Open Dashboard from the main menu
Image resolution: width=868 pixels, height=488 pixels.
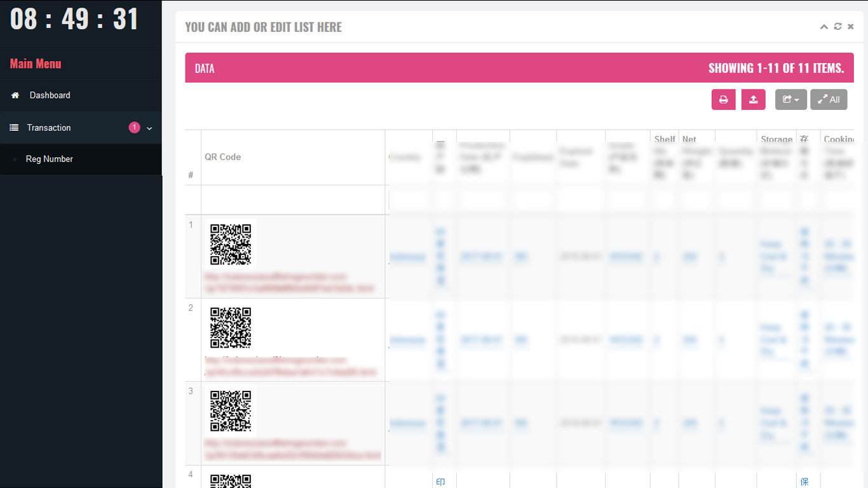point(50,95)
